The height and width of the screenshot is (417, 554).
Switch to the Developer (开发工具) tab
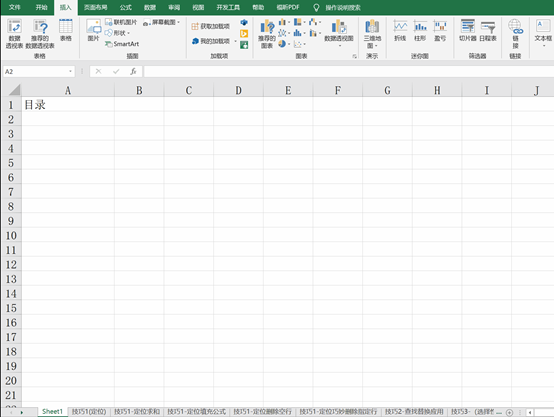pyautogui.click(x=228, y=7)
